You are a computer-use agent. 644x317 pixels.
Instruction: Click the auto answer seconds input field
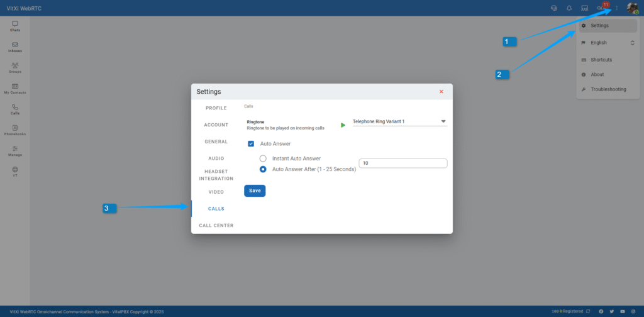point(402,164)
